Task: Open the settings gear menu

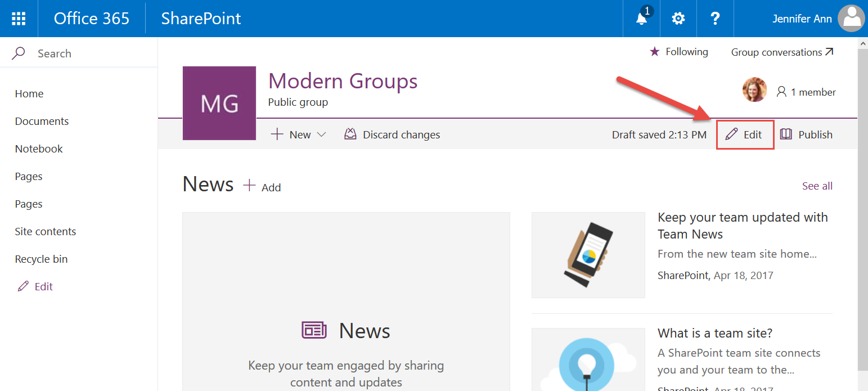Action: 678,19
